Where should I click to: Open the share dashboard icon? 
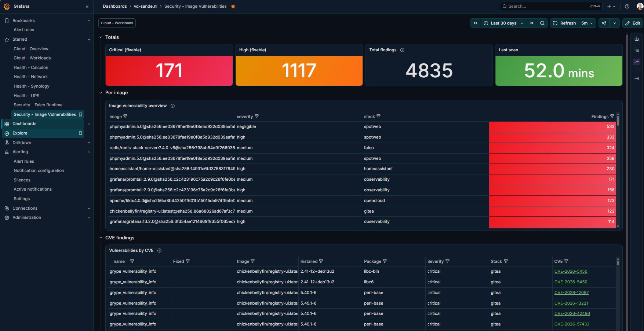point(604,23)
